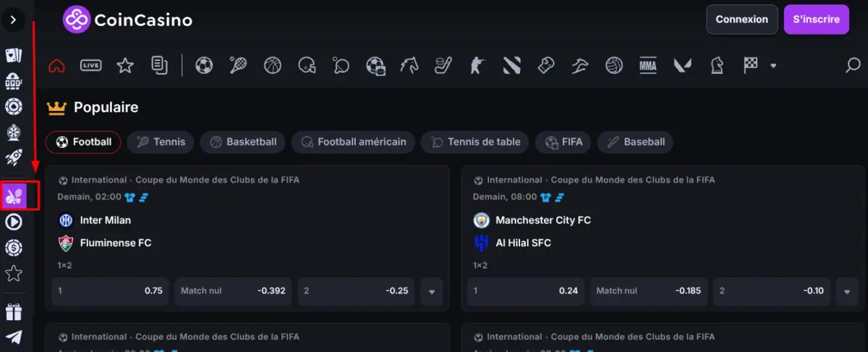
Task: Bet on Match nul at -0.392
Action: click(x=233, y=291)
